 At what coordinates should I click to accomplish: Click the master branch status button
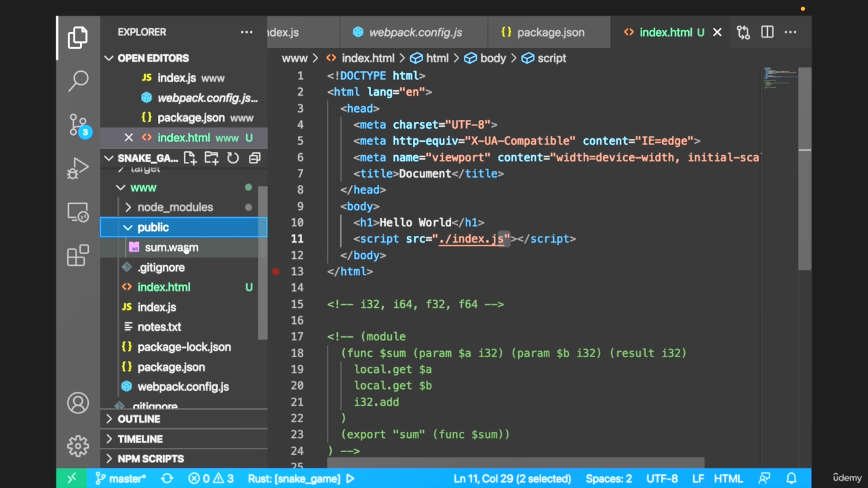point(121,479)
